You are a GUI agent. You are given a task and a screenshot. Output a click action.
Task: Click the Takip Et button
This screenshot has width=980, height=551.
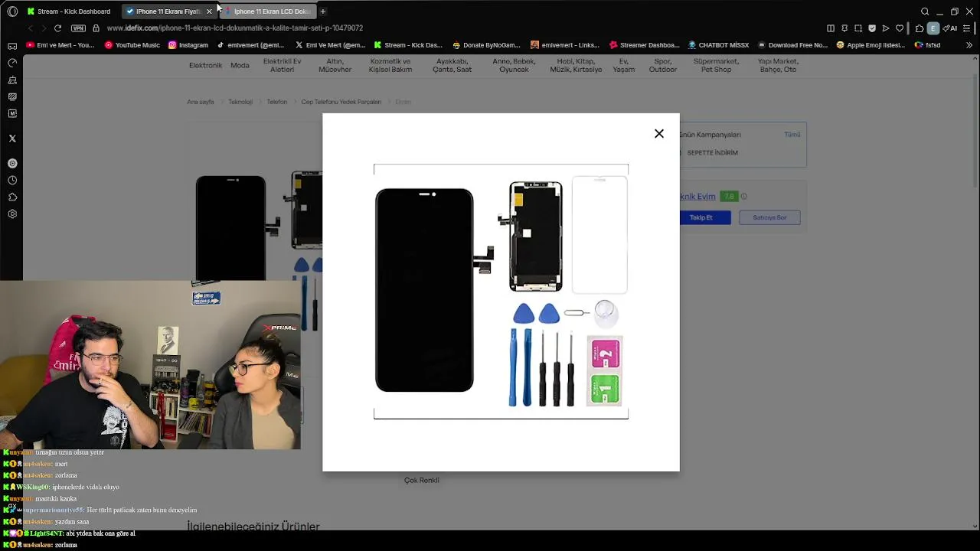click(701, 217)
